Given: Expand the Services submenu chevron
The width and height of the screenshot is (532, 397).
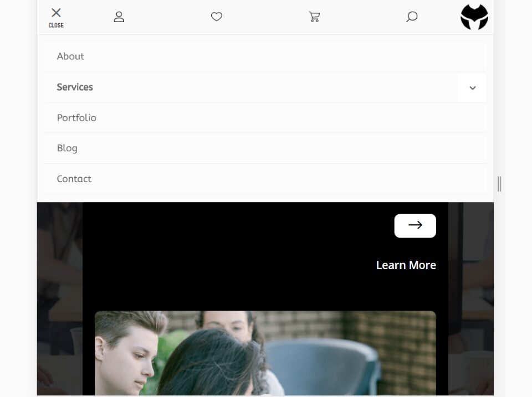Looking at the screenshot, I should [472, 88].
